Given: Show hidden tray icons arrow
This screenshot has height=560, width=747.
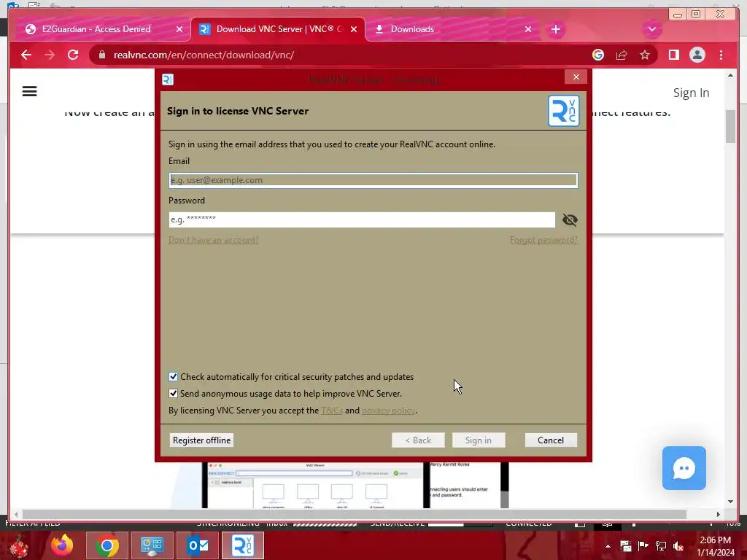Looking at the screenshot, I should [x=608, y=546].
